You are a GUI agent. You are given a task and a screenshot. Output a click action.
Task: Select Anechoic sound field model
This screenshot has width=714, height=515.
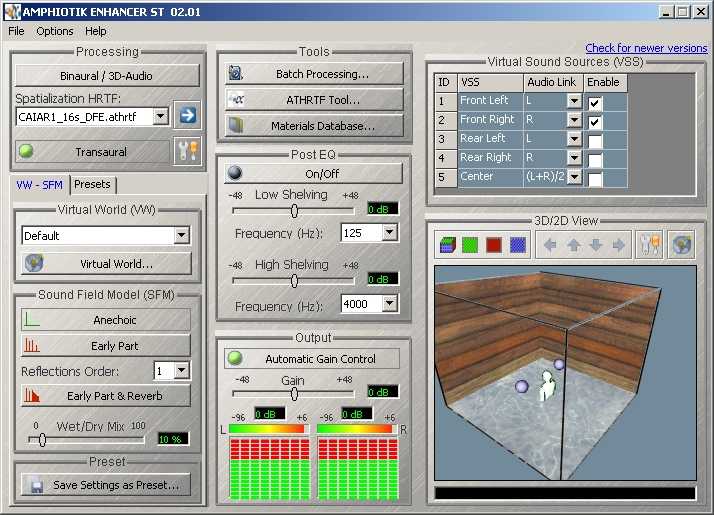(106, 320)
